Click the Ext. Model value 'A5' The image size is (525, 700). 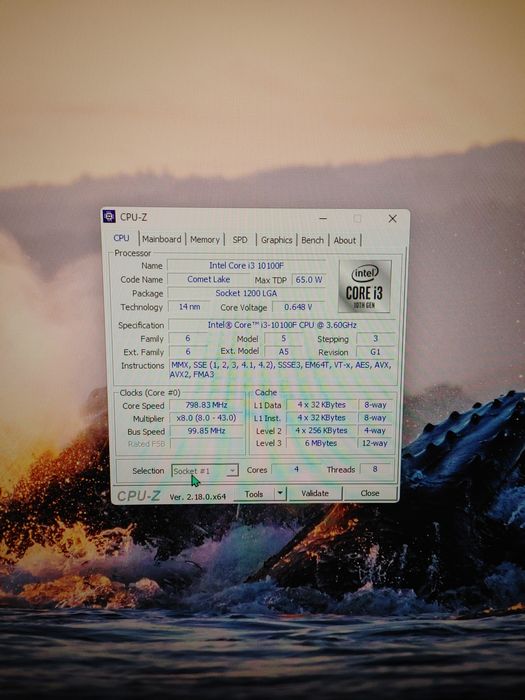pyautogui.click(x=283, y=352)
